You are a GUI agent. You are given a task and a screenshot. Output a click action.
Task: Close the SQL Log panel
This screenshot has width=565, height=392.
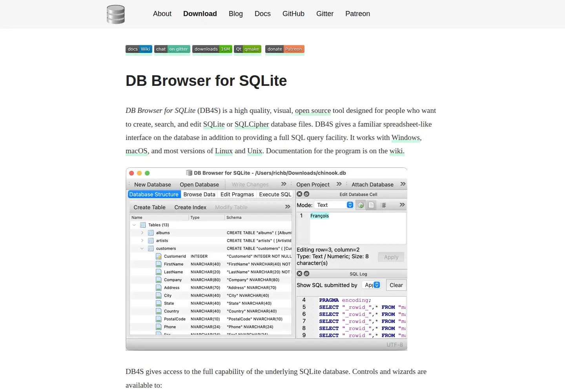tap(299, 274)
